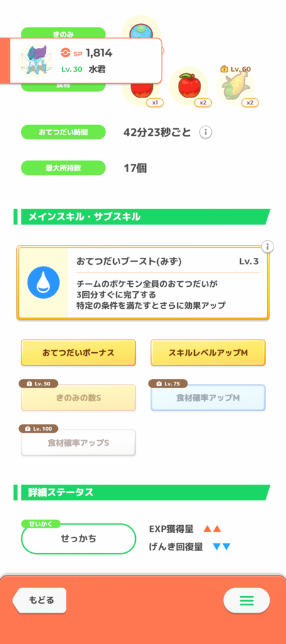Tap the locked きのみの数S sub skill
Image resolution: width=286 pixels, height=644 pixels.
pos(79,397)
